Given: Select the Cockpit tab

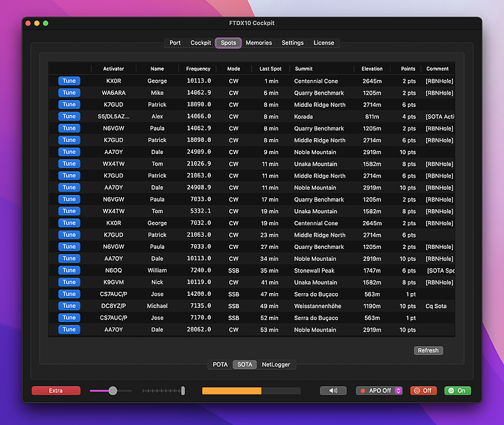Looking at the screenshot, I should (x=200, y=43).
